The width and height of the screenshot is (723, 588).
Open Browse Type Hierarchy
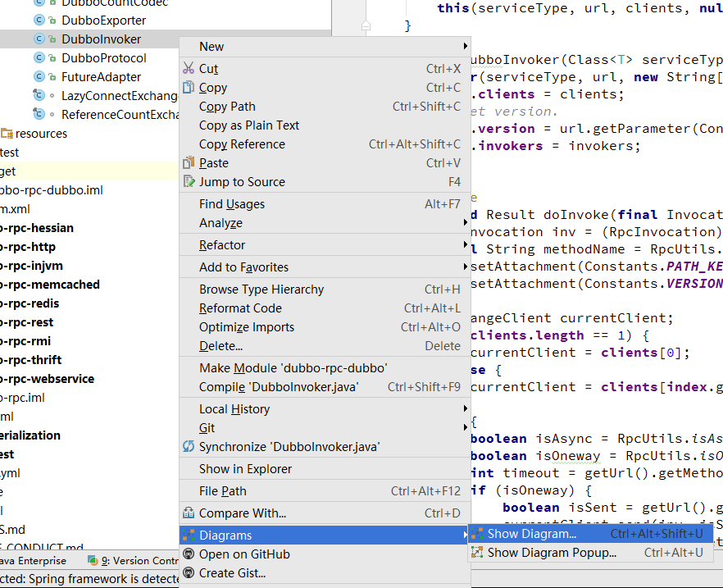325,289
